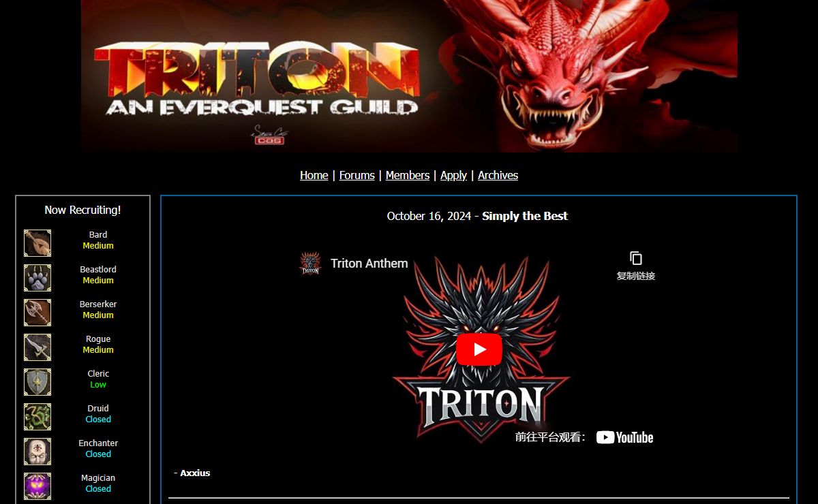Image resolution: width=818 pixels, height=504 pixels.
Task: Open the Archives navigation link
Action: pos(498,175)
